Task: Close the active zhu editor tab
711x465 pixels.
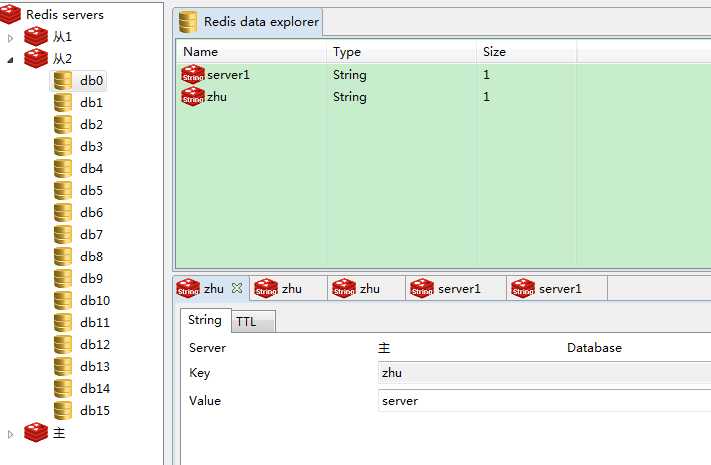Action: coord(237,288)
